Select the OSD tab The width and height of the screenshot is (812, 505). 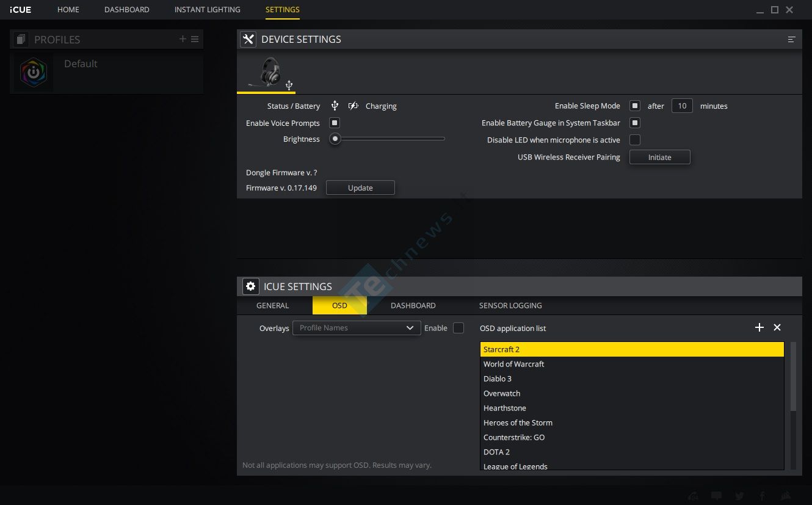(x=339, y=305)
